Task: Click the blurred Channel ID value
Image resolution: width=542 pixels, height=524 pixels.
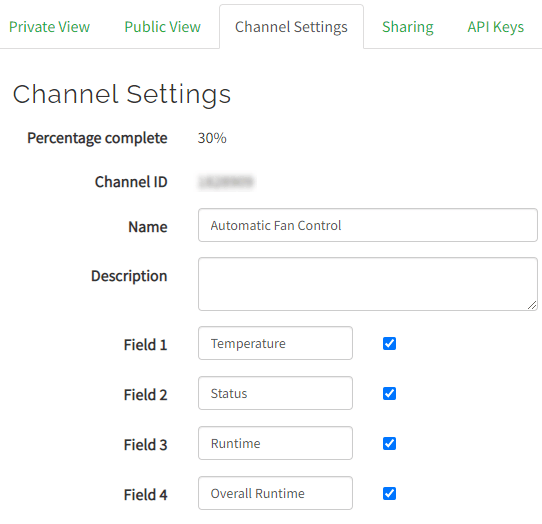Action: pos(226,182)
